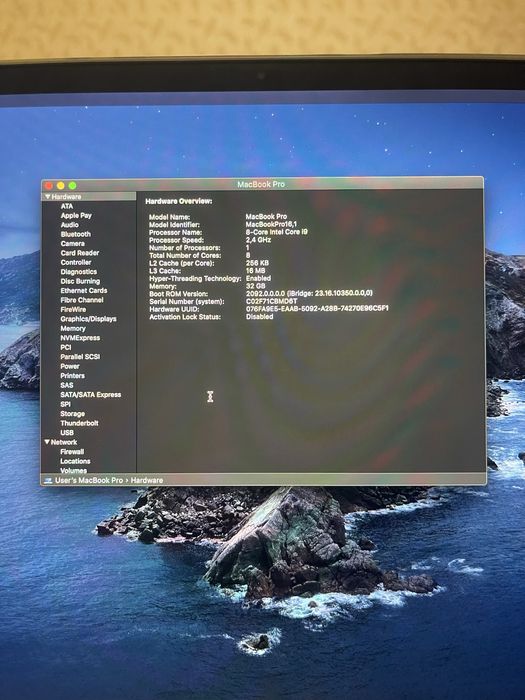Close the window with red button
The height and width of the screenshot is (700, 525).
[49, 185]
